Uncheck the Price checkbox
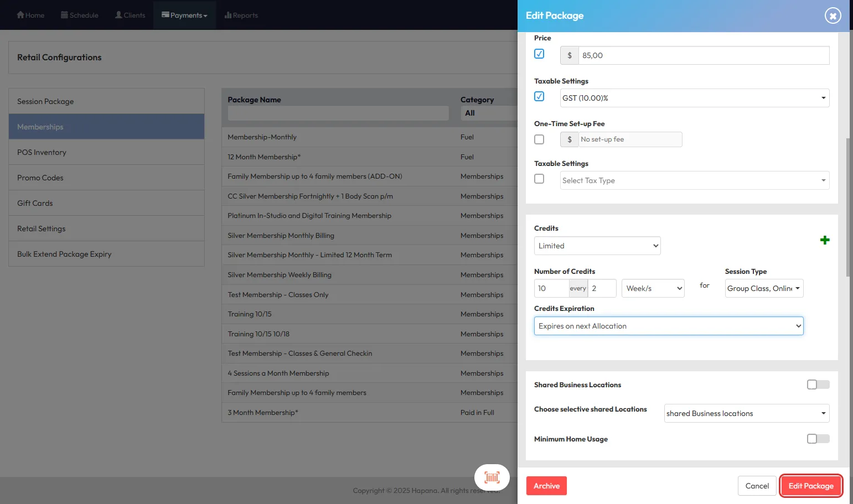The width and height of the screenshot is (853, 504). [539, 54]
